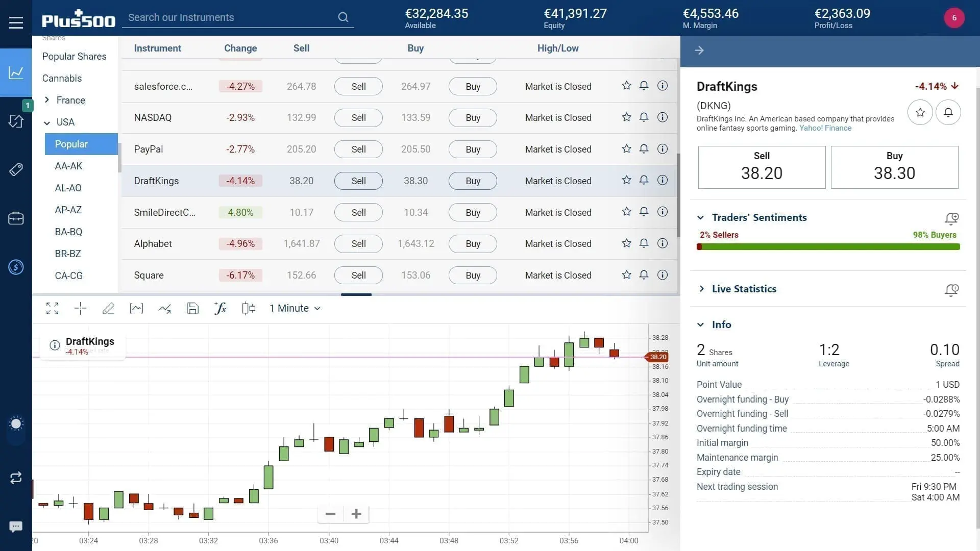Open the Yahoo! Finance link
980x551 pixels.
pyautogui.click(x=825, y=128)
